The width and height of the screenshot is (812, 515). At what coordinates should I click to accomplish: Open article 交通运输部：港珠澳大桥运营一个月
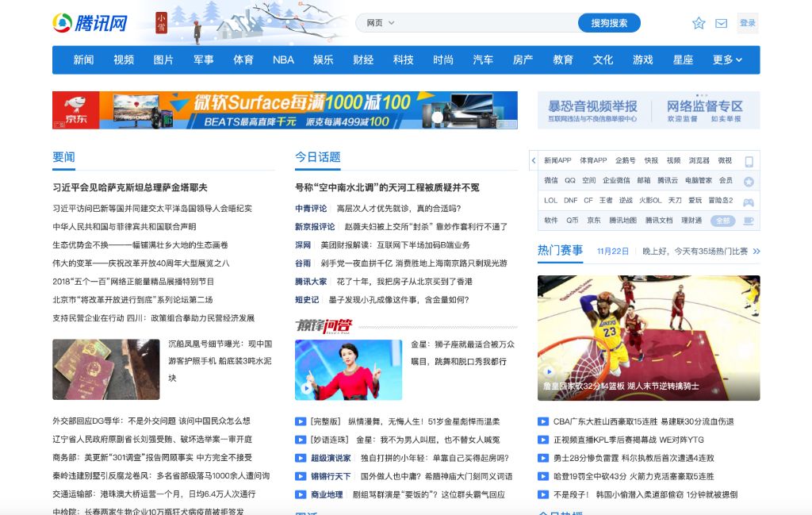[x=154, y=494]
